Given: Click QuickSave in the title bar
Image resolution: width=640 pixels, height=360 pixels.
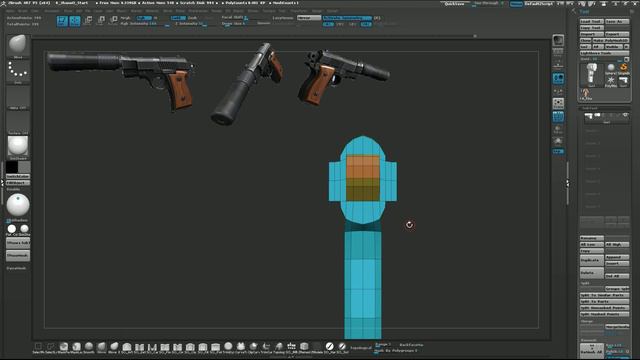Looking at the screenshot, I should [454, 4].
